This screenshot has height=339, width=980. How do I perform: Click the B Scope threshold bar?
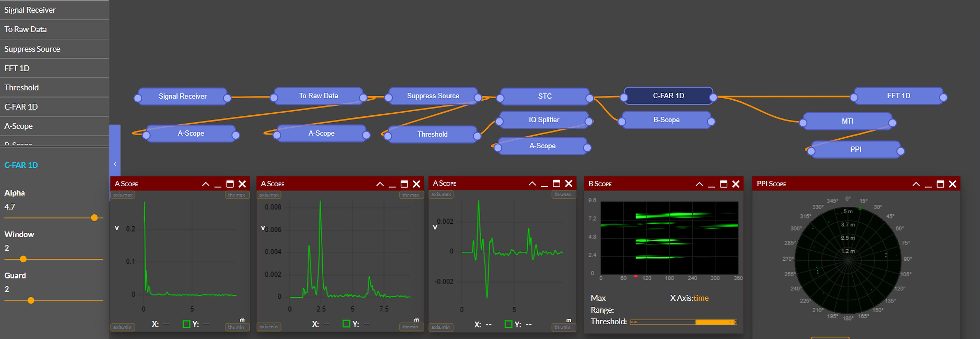(x=683, y=322)
